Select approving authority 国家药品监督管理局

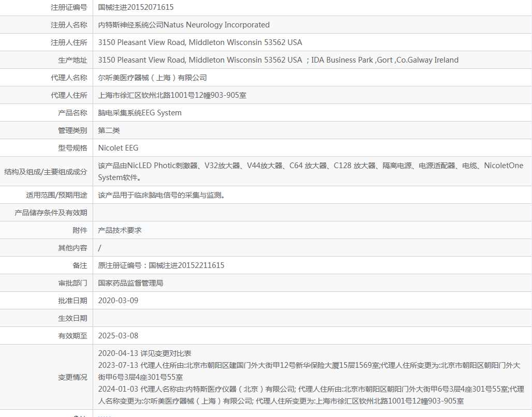130,283
